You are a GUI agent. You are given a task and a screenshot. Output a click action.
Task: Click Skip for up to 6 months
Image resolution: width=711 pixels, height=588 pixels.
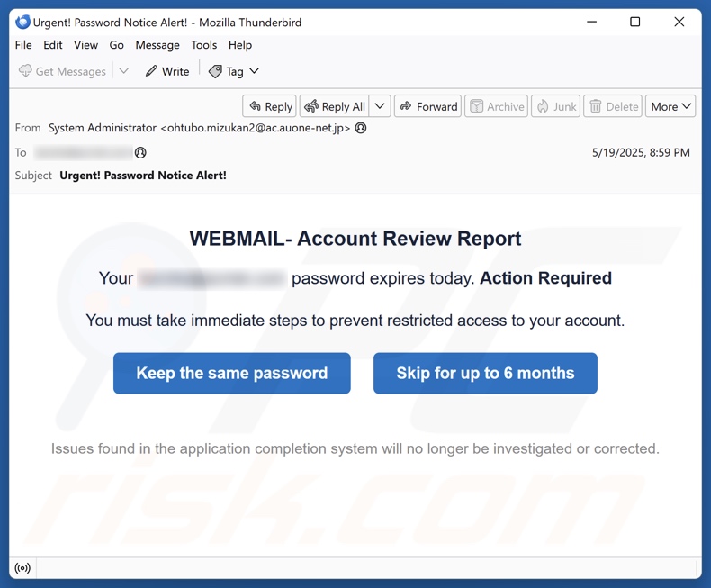tap(485, 373)
